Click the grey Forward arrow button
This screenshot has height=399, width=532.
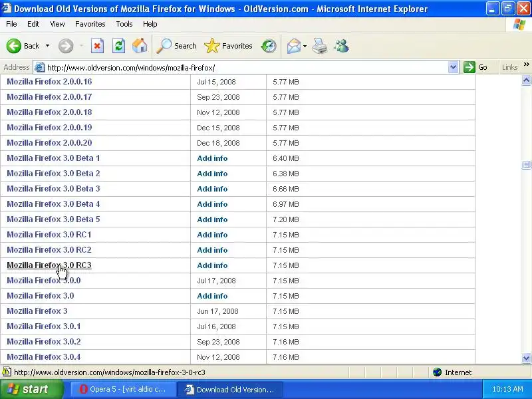point(66,46)
